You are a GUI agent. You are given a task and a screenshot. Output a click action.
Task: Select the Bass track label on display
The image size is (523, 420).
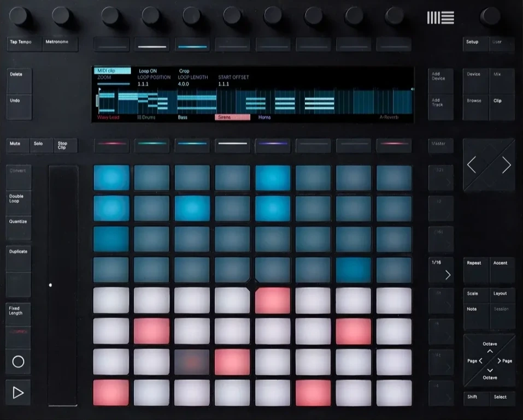coord(183,117)
